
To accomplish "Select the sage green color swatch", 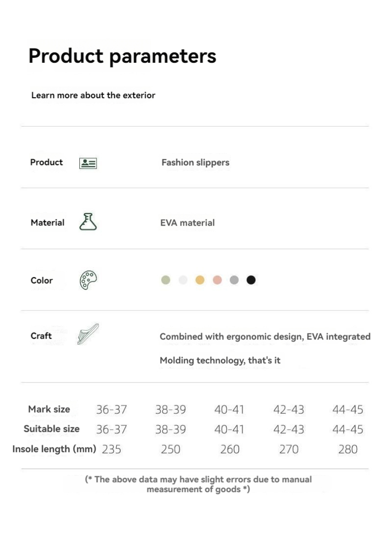I will (x=166, y=280).
